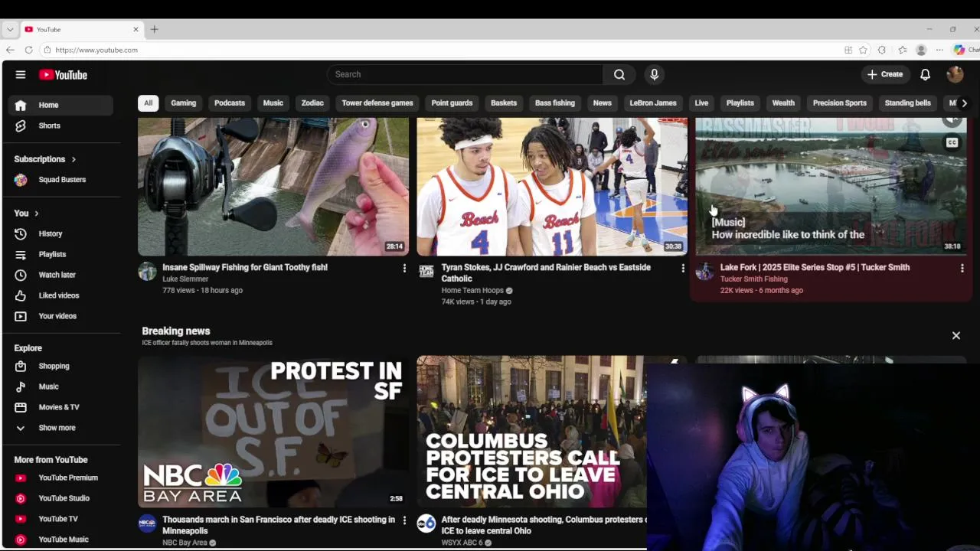Play Insane Spillway Fishing thumbnail
Viewport: 980px width, 551px height.
[273, 187]
